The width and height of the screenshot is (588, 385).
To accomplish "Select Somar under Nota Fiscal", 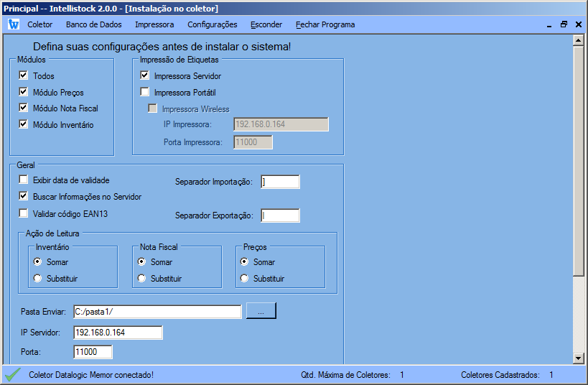I will click(x=141, y=261).
